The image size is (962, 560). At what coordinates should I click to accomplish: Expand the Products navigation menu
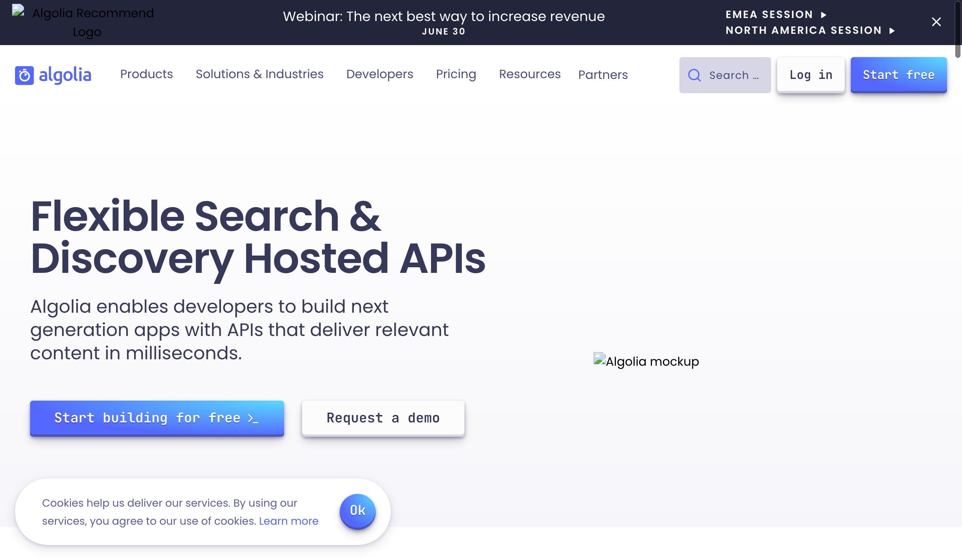point(147,74)
